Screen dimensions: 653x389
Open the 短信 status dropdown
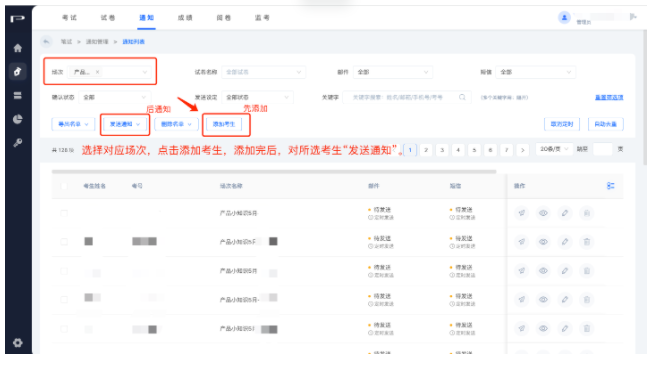click(536, 72)
